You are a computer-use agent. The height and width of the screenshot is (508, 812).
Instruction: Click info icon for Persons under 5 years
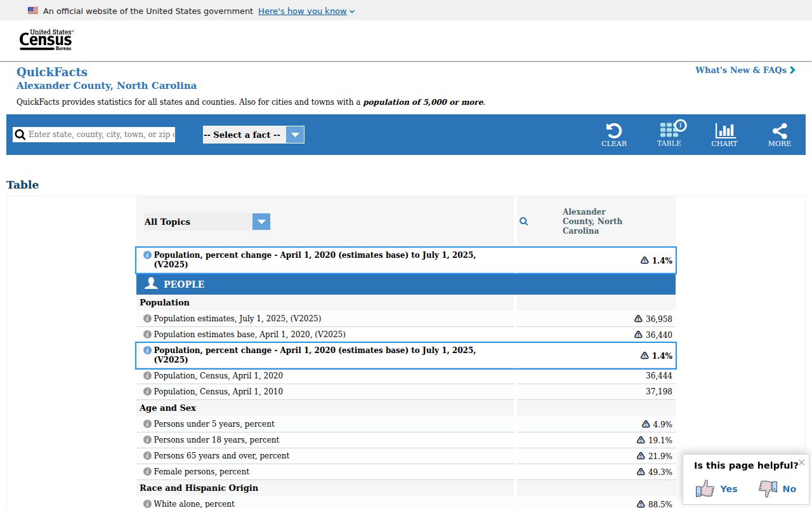(147, 424)
